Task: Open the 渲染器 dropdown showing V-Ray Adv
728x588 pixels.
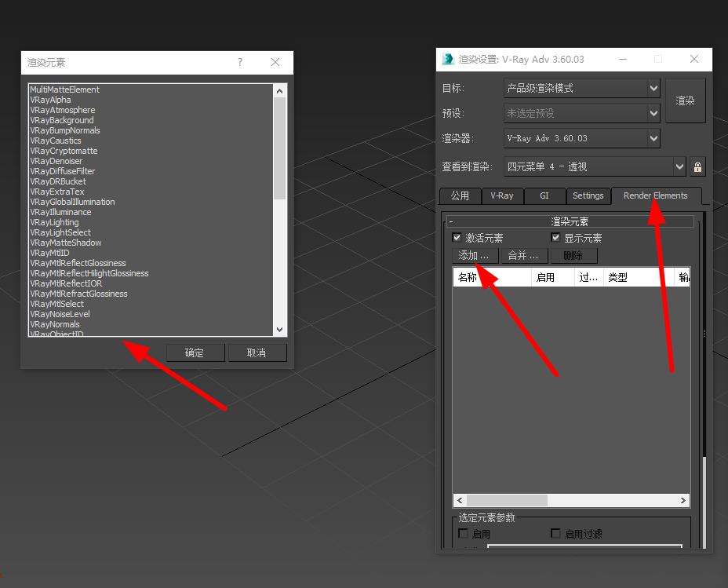Action: [x=582, y=138]
